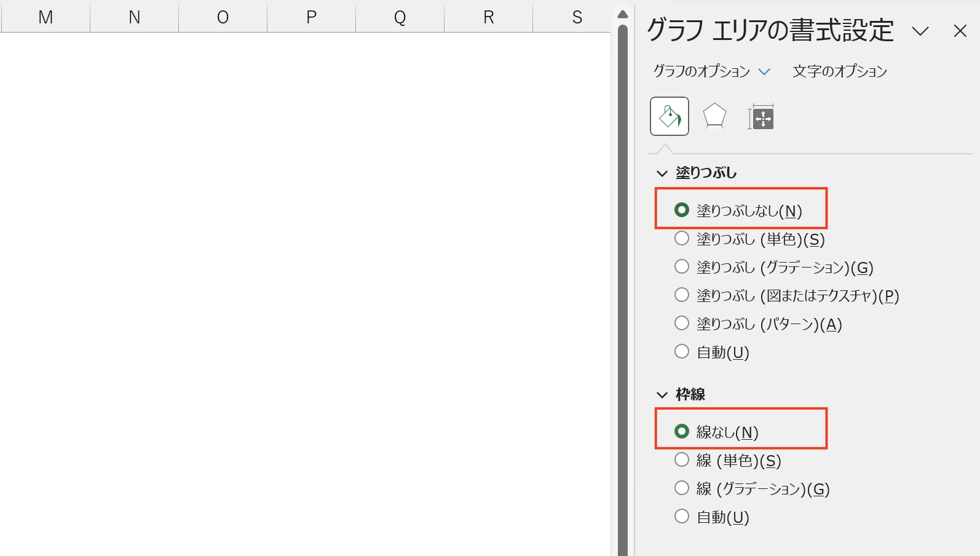980x556 pixels.
Task: Select column header P
Action: [x=311, y=17]
